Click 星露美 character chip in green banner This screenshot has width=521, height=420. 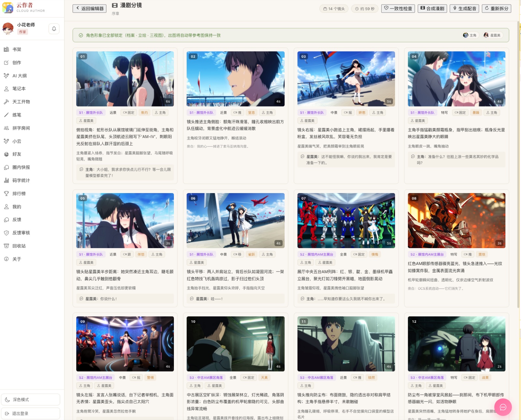[x=492, y=35]
